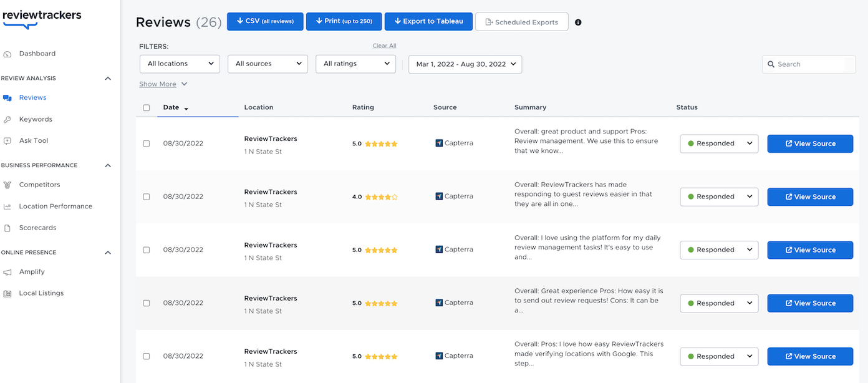Check the 'verifying locations with Google' review row
The height and width of the screenshot is (383, 868).
pyautogui.click(x=147, y=356)
